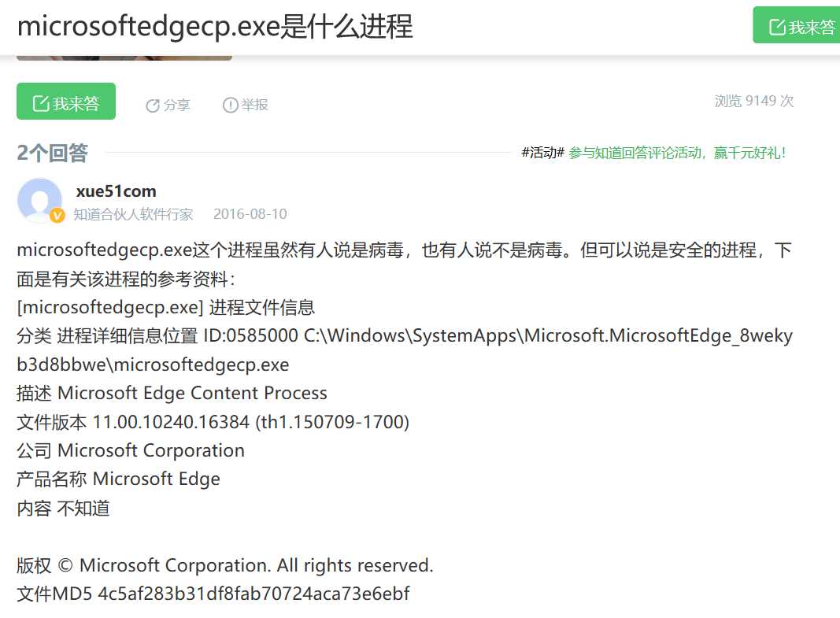The width and height of the screenshot is (840, 618).
Task: Click the 举报 exclamation circle icon
Action: pyautogui.click(x=231, y=105)
